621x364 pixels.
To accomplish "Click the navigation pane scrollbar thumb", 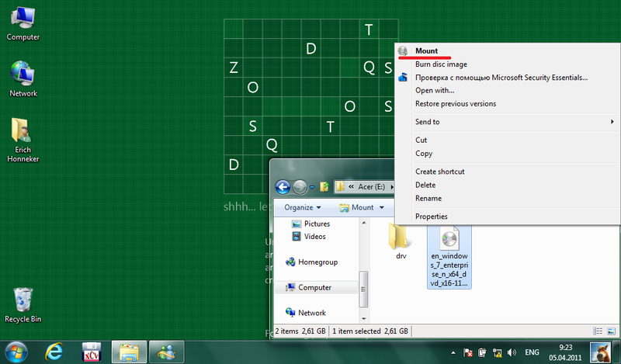I will click(x=363, y=289).
